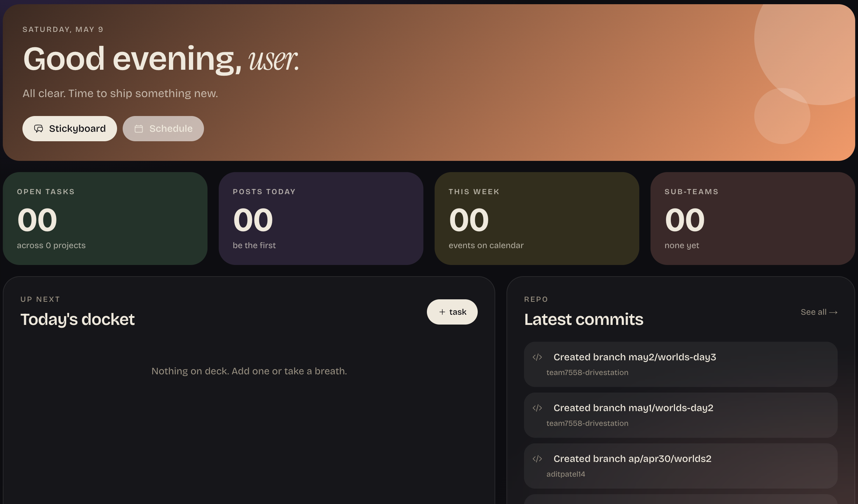The image size is (858, 504).
Task: Click the Schedule button
Action: (163, 129)
